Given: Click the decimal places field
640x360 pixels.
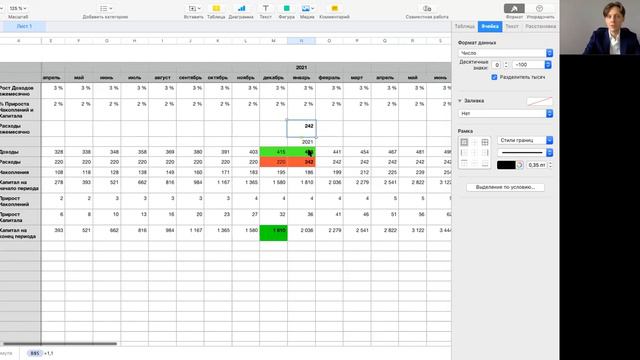Looking at the screenshot, I should point(496,65).
